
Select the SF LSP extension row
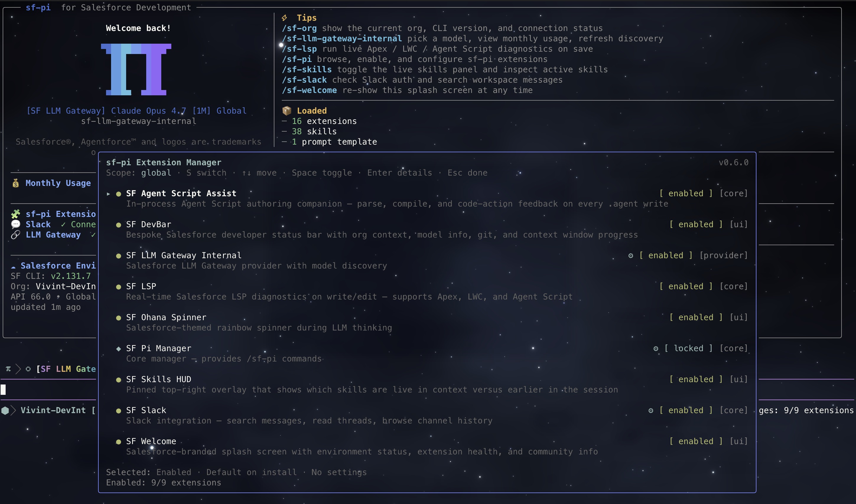point(141,286)
